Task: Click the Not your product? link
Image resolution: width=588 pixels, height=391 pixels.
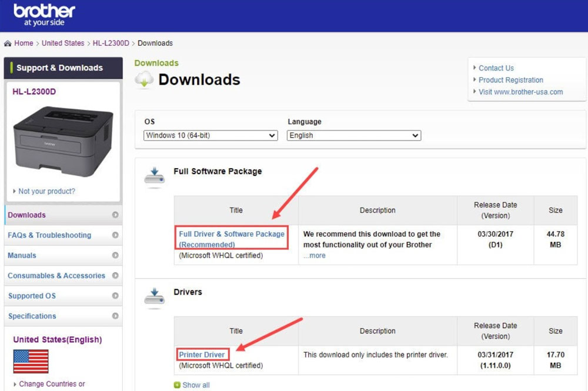Action: coord(46,191)
